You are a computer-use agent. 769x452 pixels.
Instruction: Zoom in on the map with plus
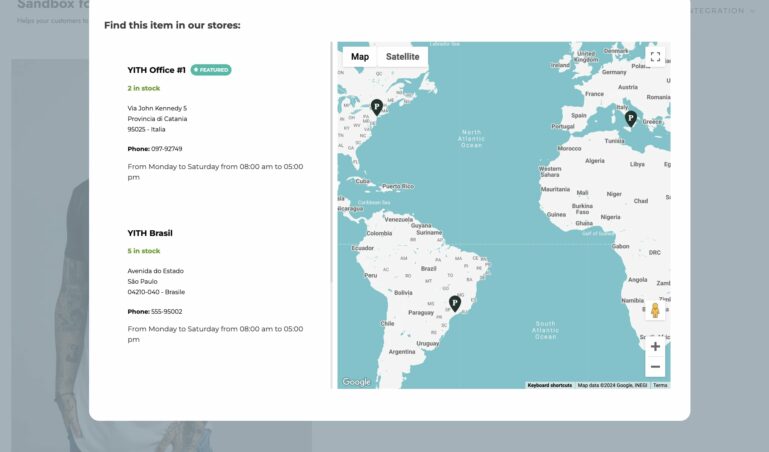[655, 347]
